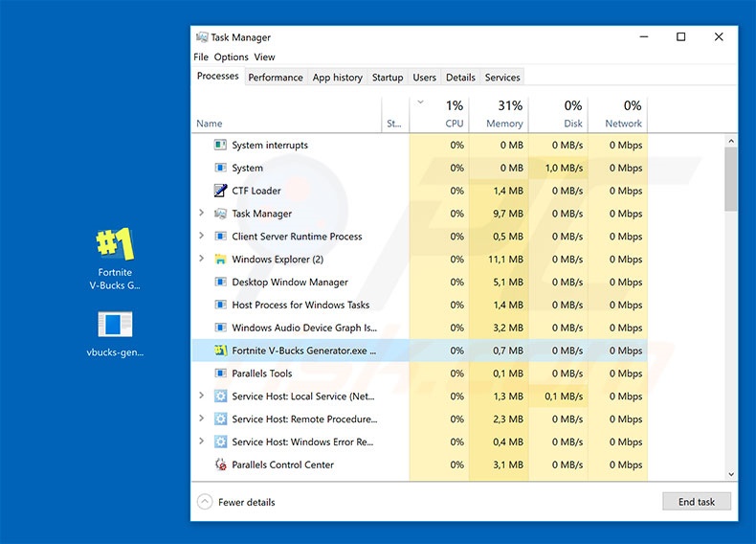Screen dimensions: 756x544
Task: Click the End task button
Action: point(697,502)
